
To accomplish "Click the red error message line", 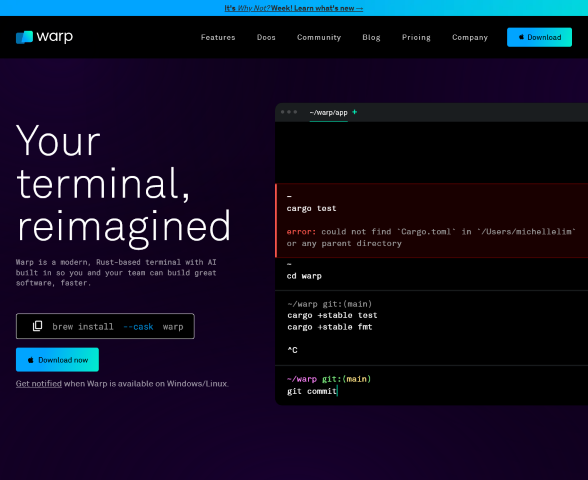I will pos(431,232).
